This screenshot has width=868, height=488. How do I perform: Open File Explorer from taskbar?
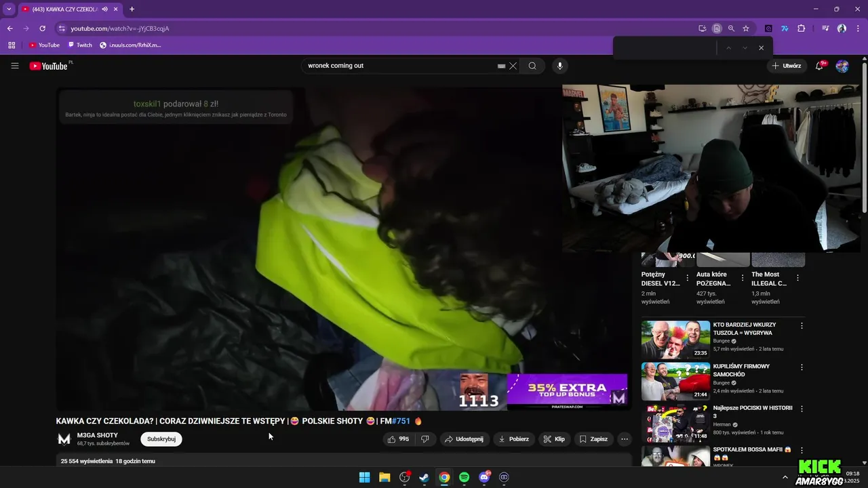[x=384, y=477]
